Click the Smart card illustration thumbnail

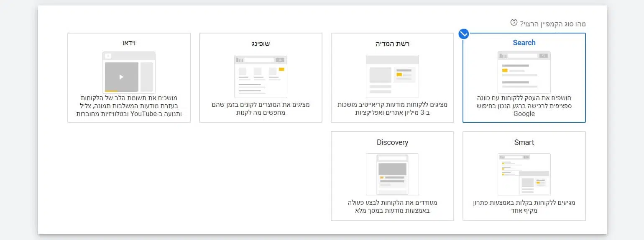click(x=524, y=174)
